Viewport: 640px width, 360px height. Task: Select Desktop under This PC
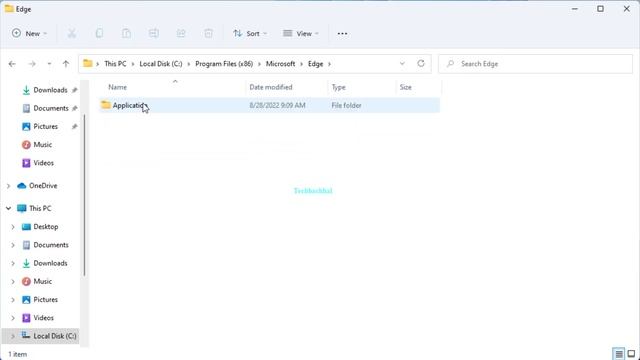[46, 227]
